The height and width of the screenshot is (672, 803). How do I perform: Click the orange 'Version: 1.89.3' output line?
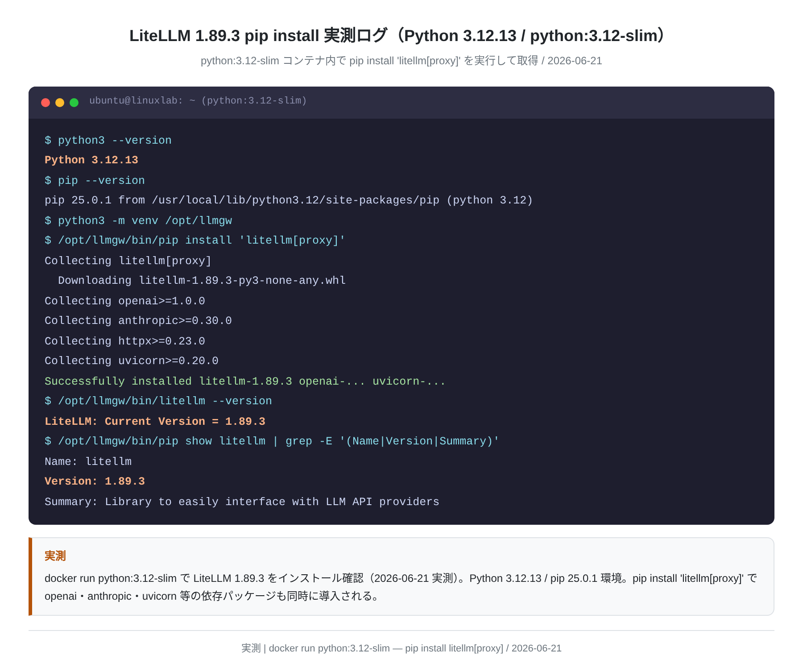(95, 481)
